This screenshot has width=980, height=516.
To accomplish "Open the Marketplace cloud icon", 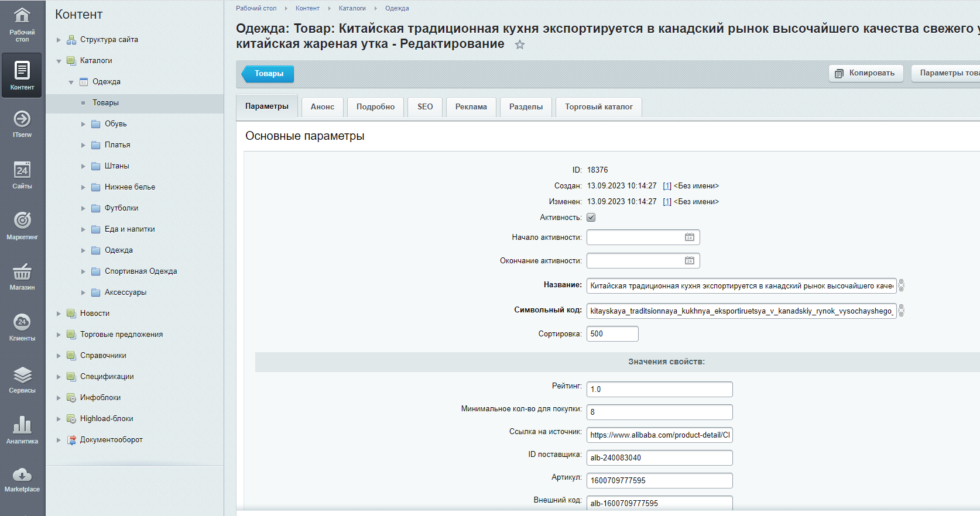I will click(x=22, y=480).
